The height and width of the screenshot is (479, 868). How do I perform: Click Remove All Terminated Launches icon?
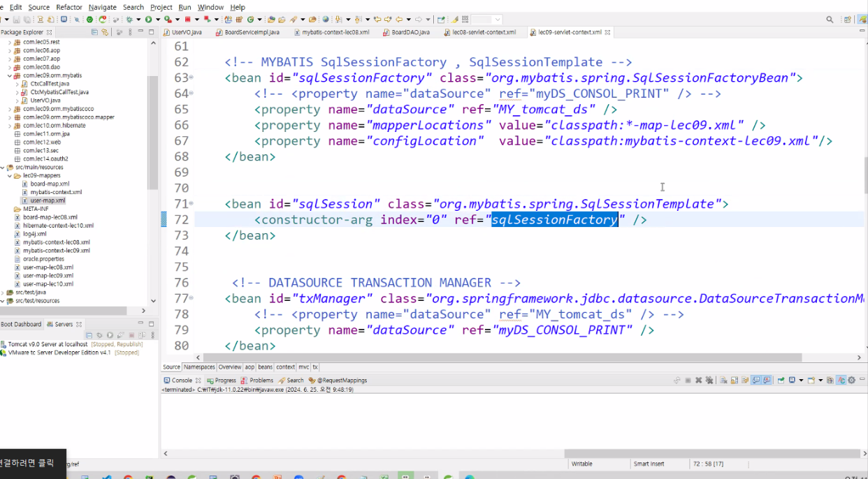click(709, 381)
